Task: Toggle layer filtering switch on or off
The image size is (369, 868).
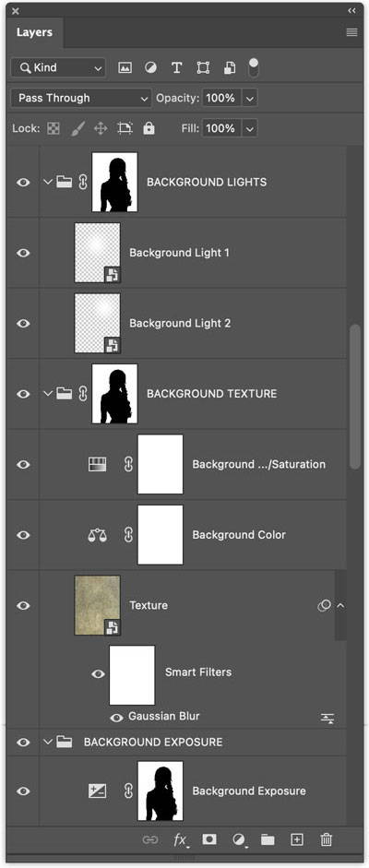Action: (254, 67)
